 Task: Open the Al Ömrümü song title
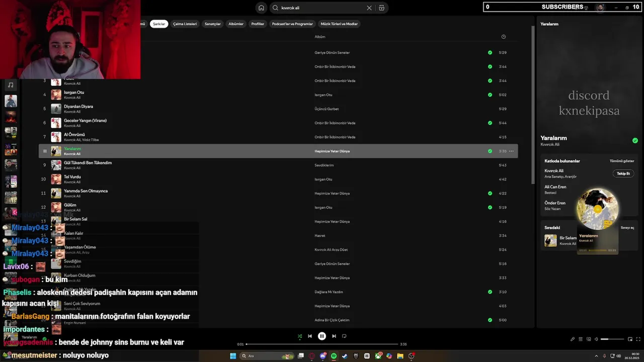pos(74,135)
